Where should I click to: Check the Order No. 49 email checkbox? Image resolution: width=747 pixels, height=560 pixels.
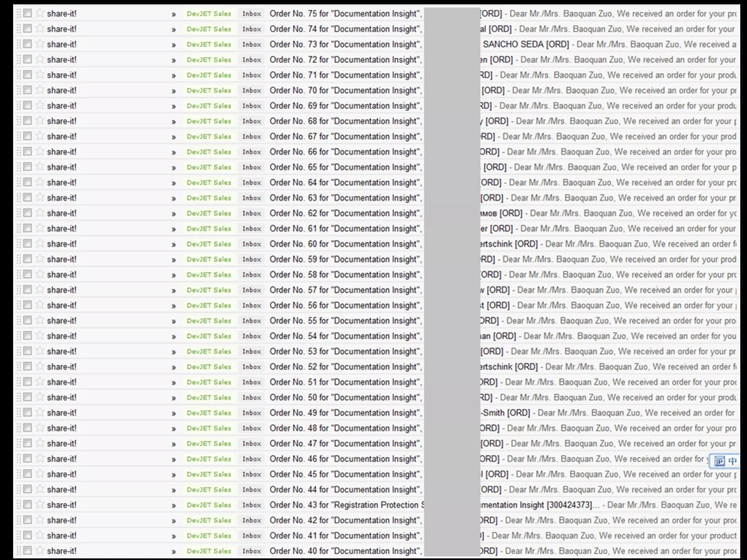coord(27,412)
